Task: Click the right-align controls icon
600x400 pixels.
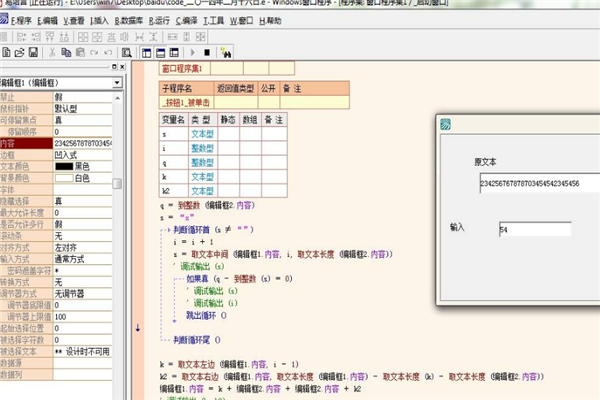Action: point(36,37)
